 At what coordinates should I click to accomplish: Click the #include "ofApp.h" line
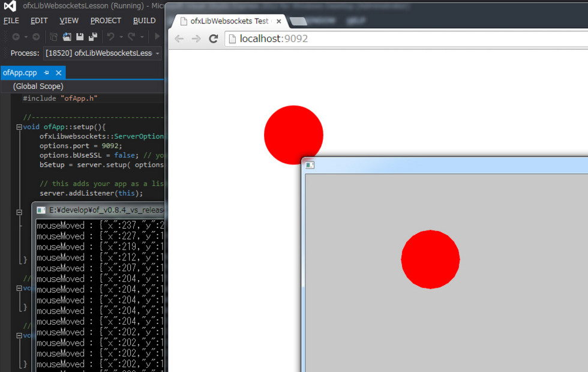tap(60, 98)
